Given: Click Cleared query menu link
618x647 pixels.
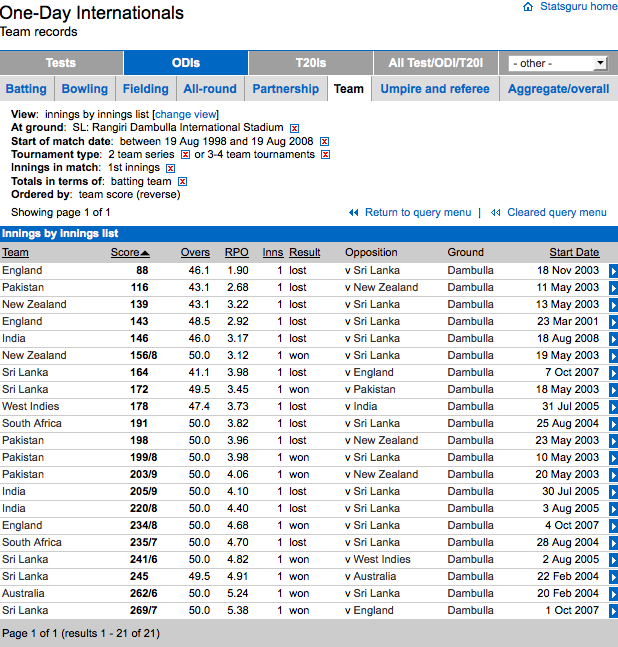Looking at the screenshot, I should [557, 213].
